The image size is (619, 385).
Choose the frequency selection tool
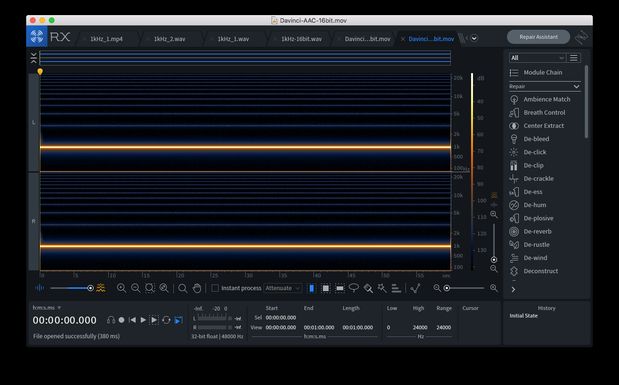[x=340, y=288]
